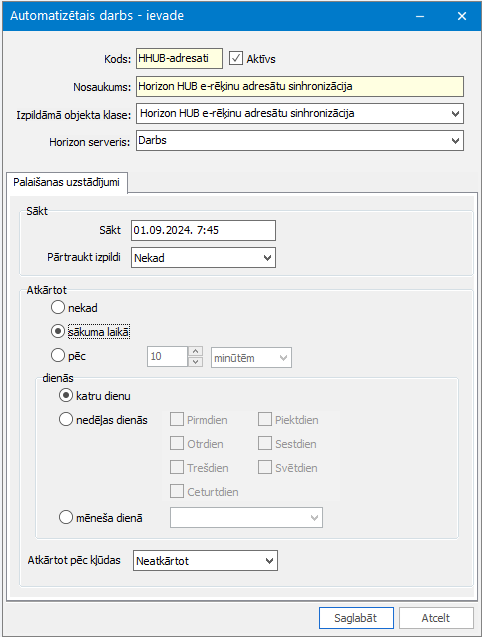
Task: Select the 'pēc' radio option
Action: (58, 355)
